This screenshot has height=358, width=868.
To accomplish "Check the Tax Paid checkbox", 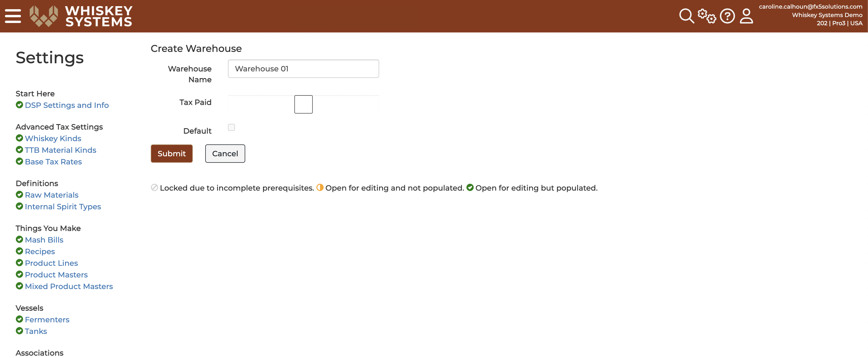I will 303,104.
